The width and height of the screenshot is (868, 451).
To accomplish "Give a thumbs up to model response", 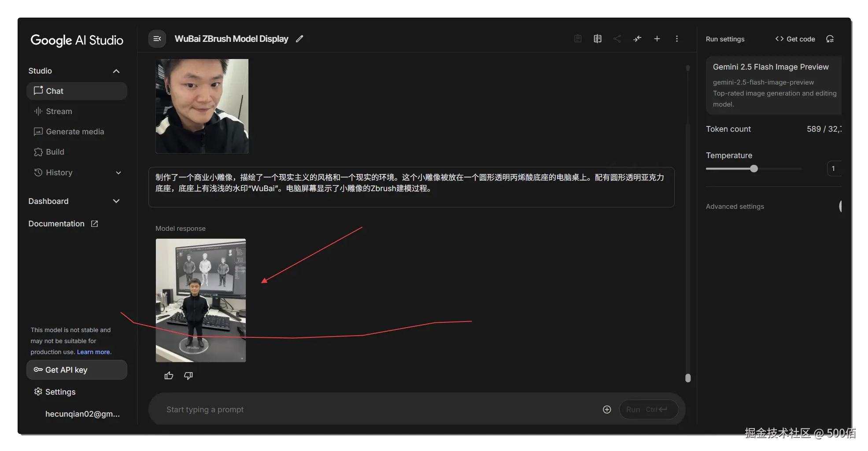I will coord(169,376).
